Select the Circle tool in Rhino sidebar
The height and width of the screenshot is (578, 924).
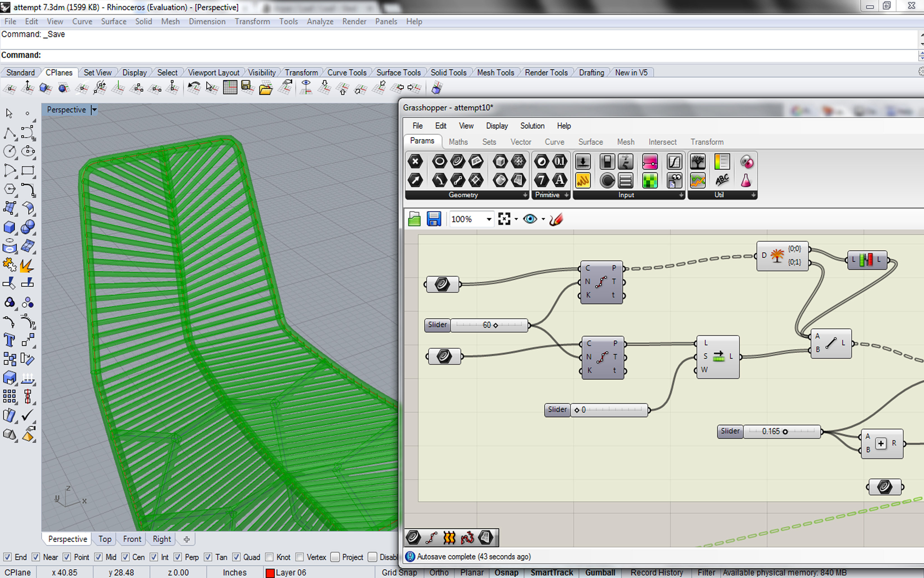point(10,152)
